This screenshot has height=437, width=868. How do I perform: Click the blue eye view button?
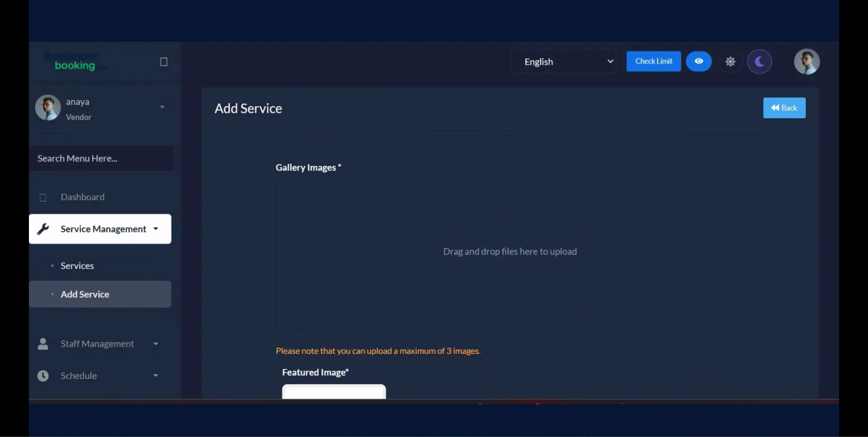click(698, 62)
